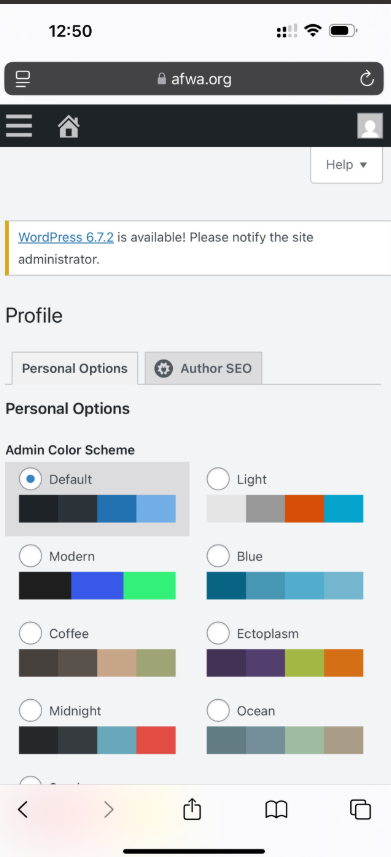Open Safari bookmarks book icon
391x857 pixels.
(x=276, y=809)
